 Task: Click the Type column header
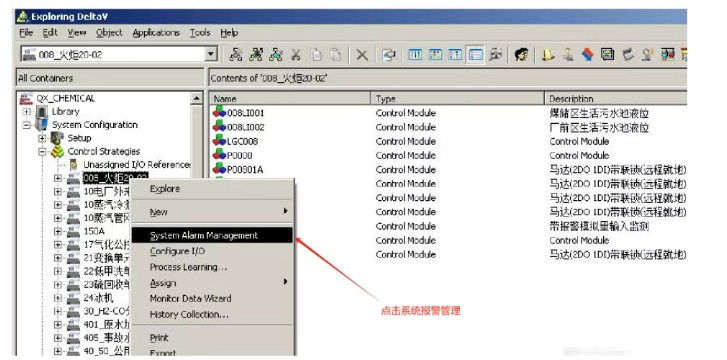pyautogui.click(x=458, y=99)
